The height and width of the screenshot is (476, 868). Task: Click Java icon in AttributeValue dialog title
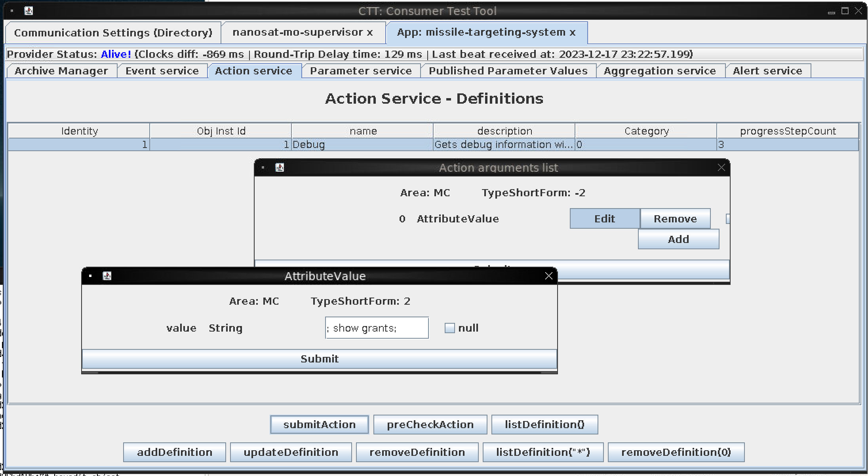(107, 276)
